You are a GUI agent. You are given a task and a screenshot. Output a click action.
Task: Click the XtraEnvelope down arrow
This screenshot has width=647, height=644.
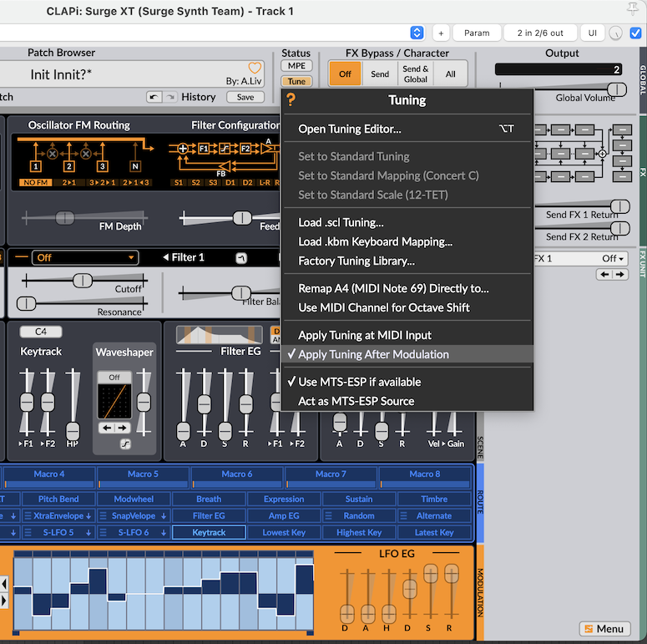tap(88, 516)
